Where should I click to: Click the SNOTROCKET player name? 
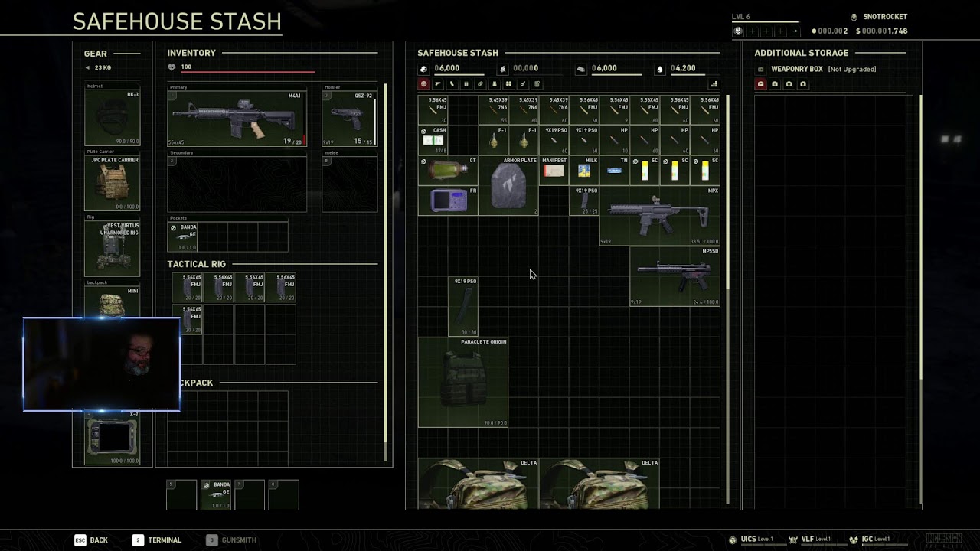point(884,17)
